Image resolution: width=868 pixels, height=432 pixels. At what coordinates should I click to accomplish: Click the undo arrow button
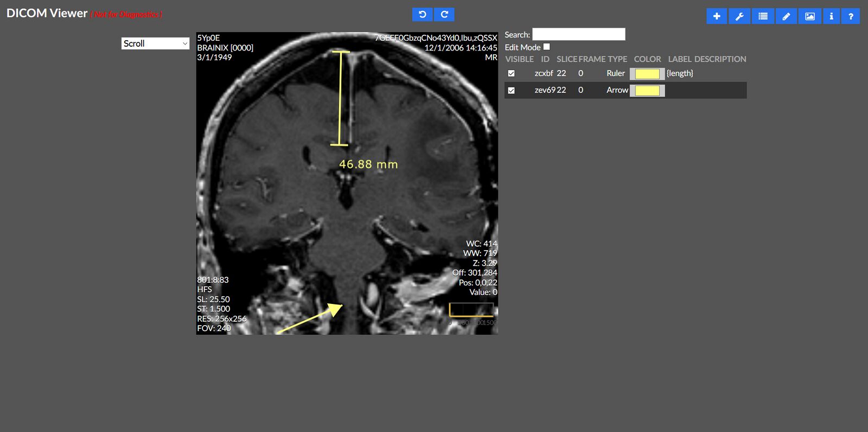[422, 15]
